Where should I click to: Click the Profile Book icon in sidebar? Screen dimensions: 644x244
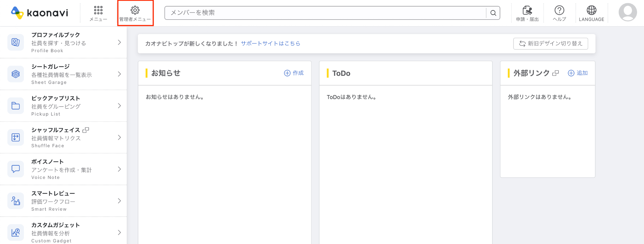[16, 42]
